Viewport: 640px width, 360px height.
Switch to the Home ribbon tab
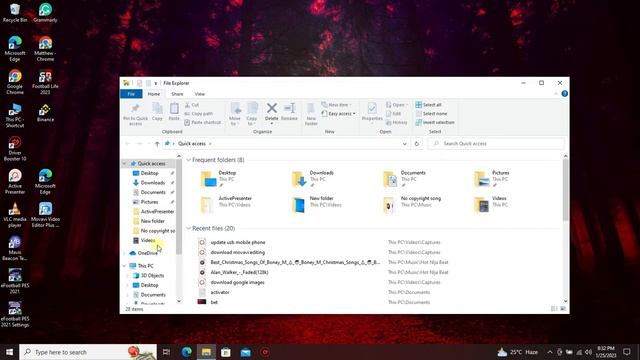[x=154, y=94]
